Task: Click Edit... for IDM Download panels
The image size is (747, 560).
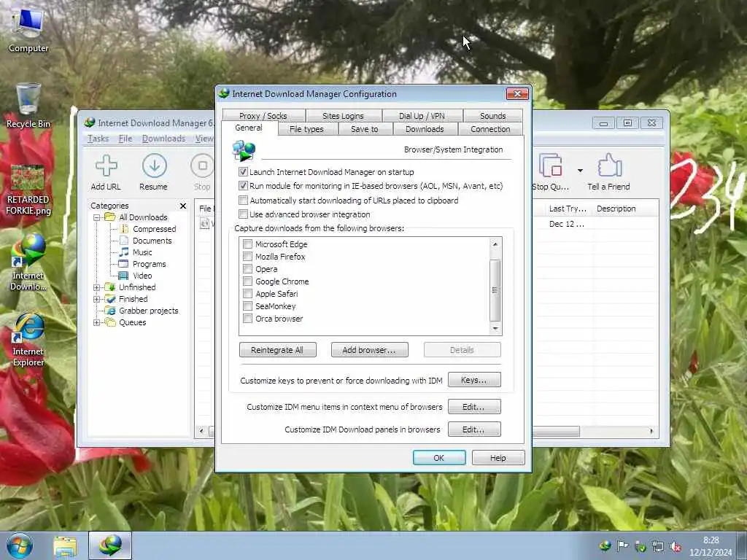Action: coord(474,429)
